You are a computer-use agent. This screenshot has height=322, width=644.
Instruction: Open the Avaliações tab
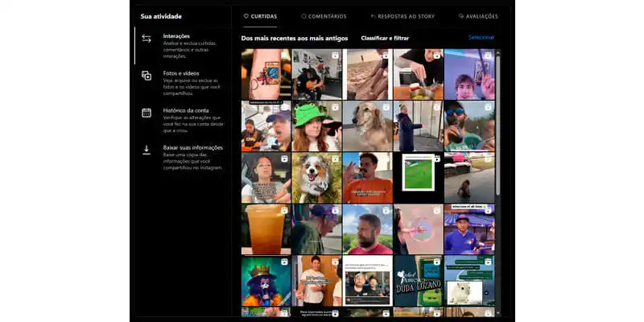point(481,16)
